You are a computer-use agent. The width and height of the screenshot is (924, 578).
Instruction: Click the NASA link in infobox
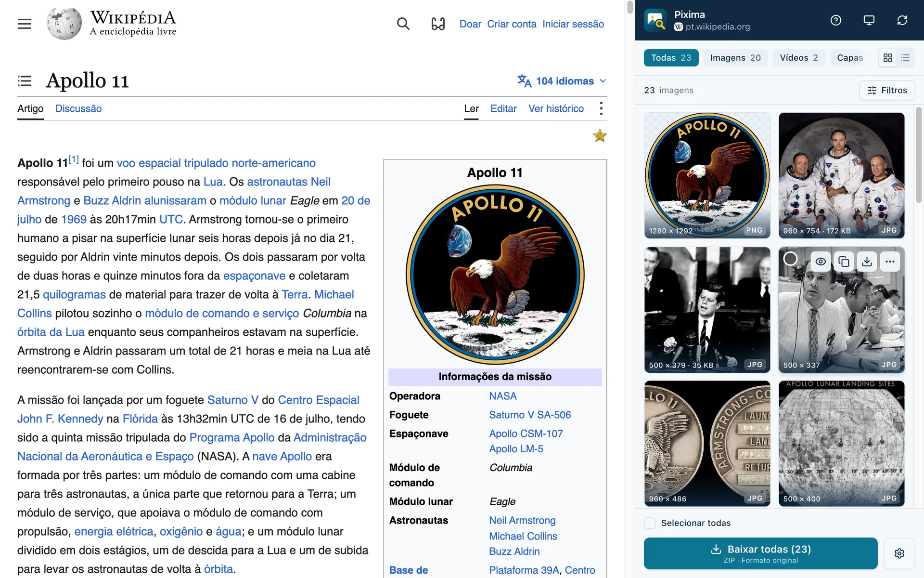pos(502,396)
